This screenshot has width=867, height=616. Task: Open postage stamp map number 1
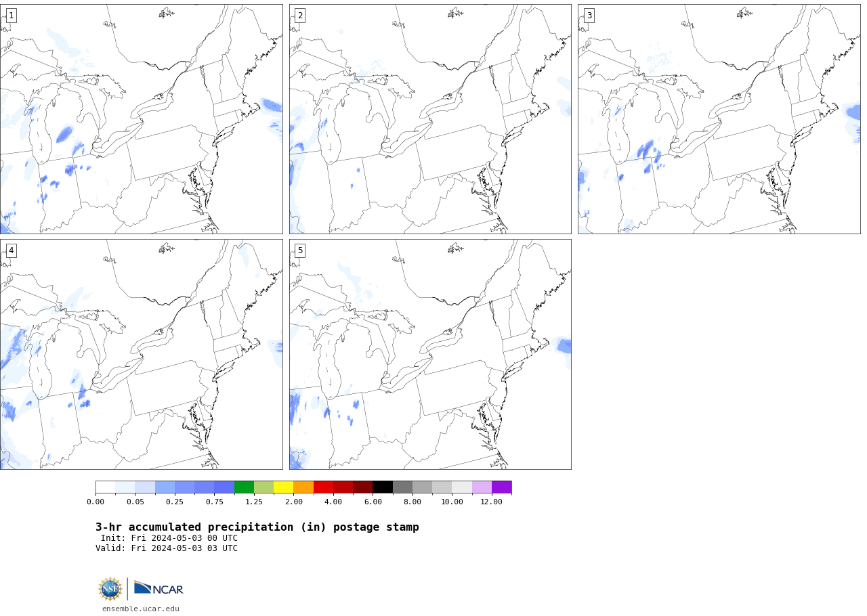point(141,119)
